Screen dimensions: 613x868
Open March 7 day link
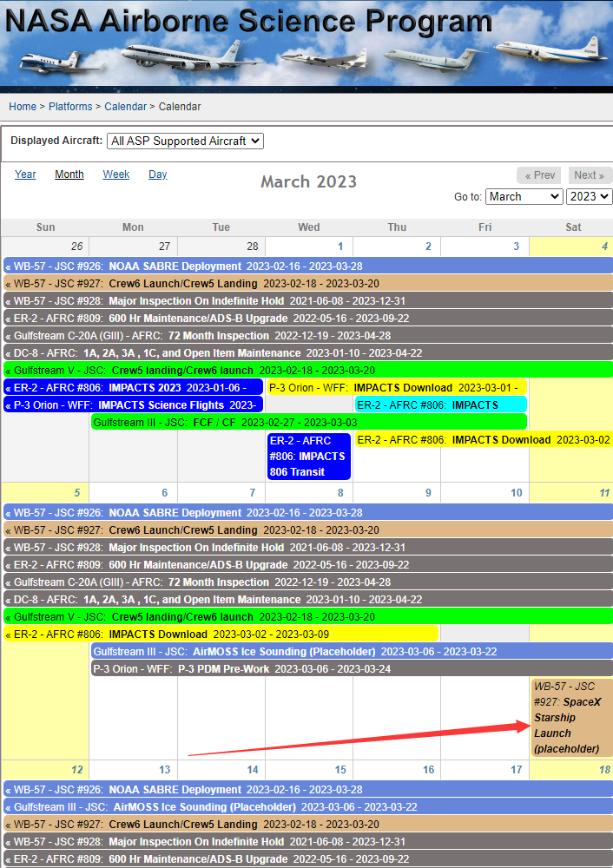pyautogui.click(x=253, y=493)
